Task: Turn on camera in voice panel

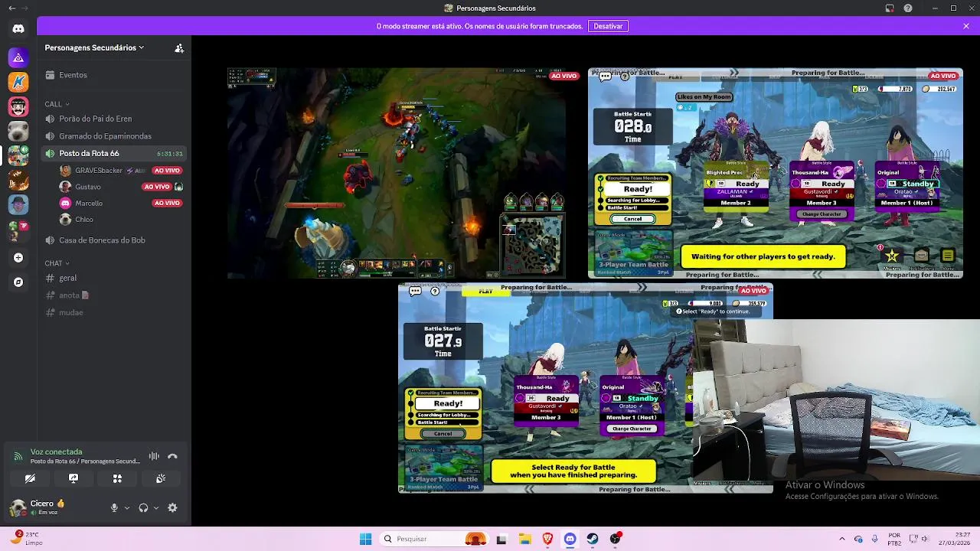Action: pos(30,478)
